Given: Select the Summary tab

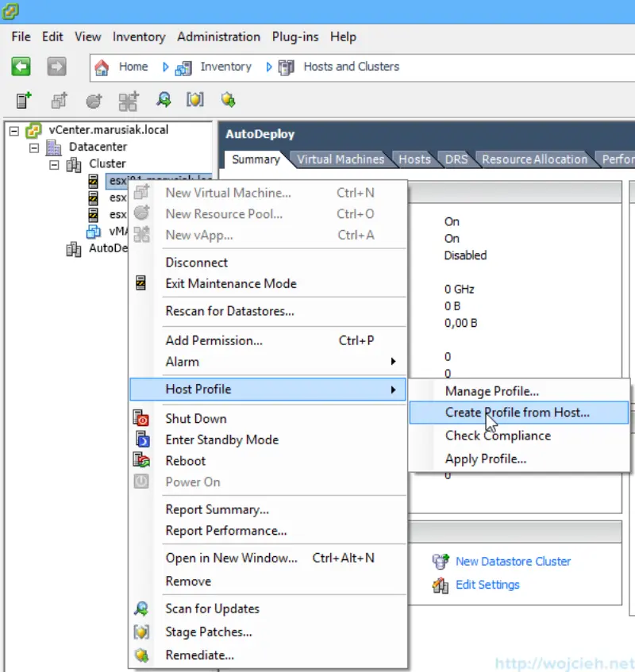Looking at the screenshot, I should pos(256,159).
